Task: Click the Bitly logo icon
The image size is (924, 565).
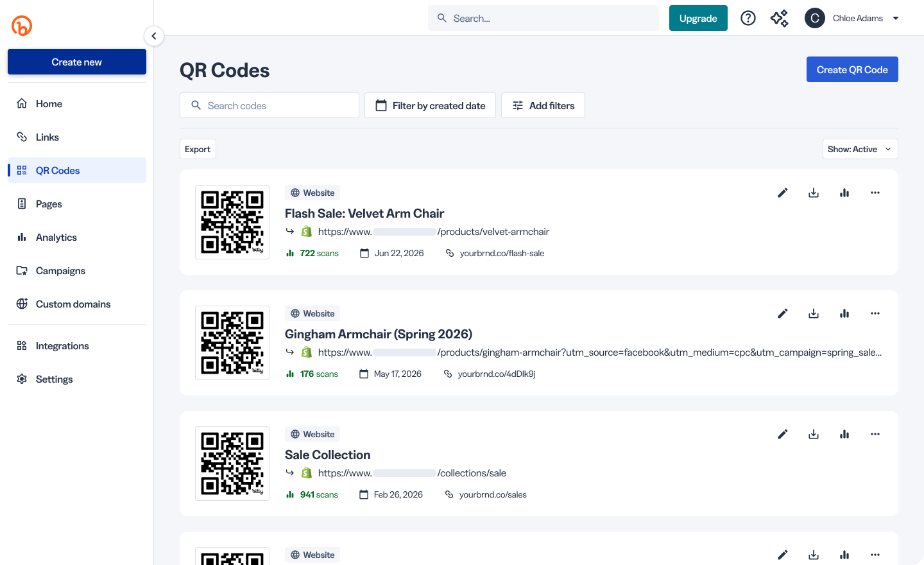Action: (22, 26)
